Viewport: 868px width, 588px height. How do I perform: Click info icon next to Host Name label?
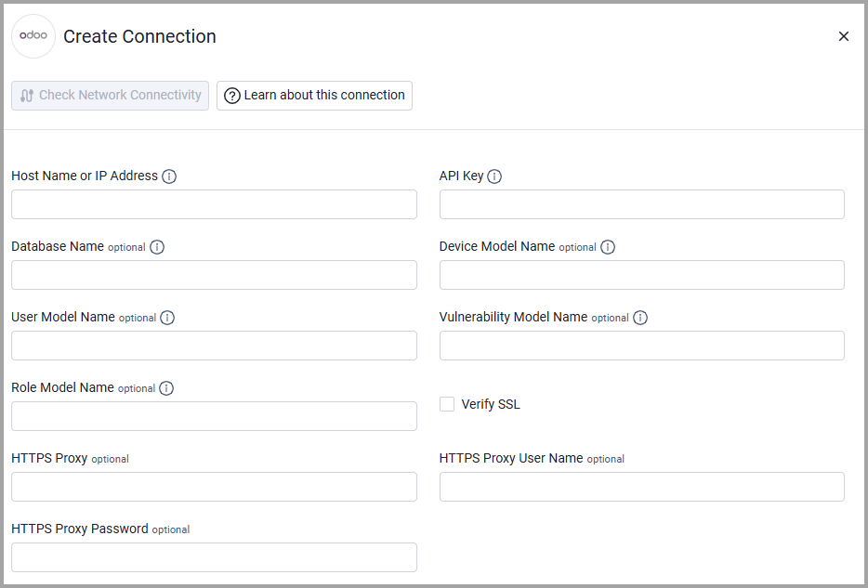pos(169,176)
